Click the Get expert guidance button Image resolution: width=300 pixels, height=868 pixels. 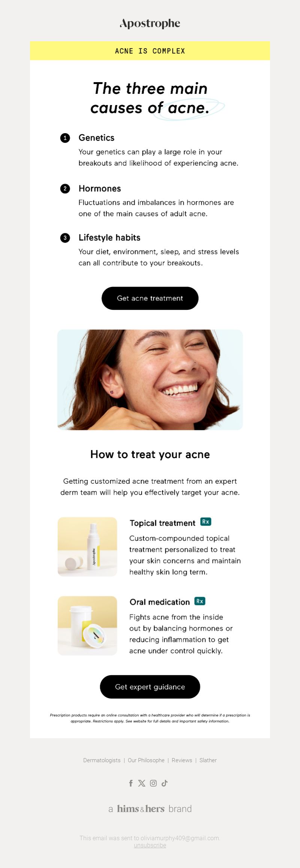150,687
